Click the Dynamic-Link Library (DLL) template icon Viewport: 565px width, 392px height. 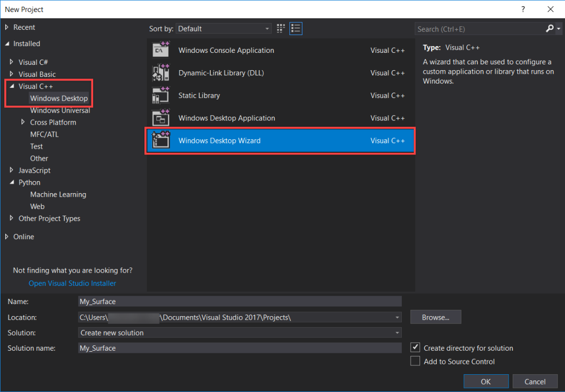pyautogui.click(x=161, y=73)
